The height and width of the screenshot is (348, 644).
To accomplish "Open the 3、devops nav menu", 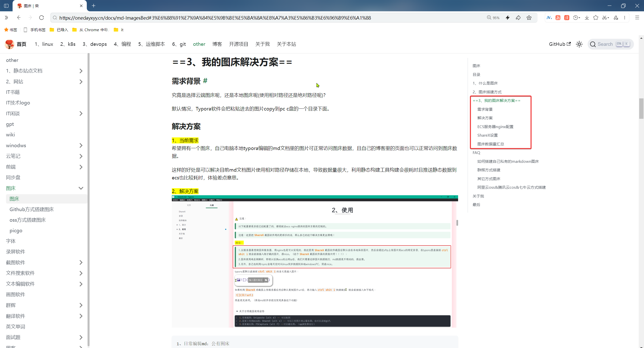I will pos(95,44).
